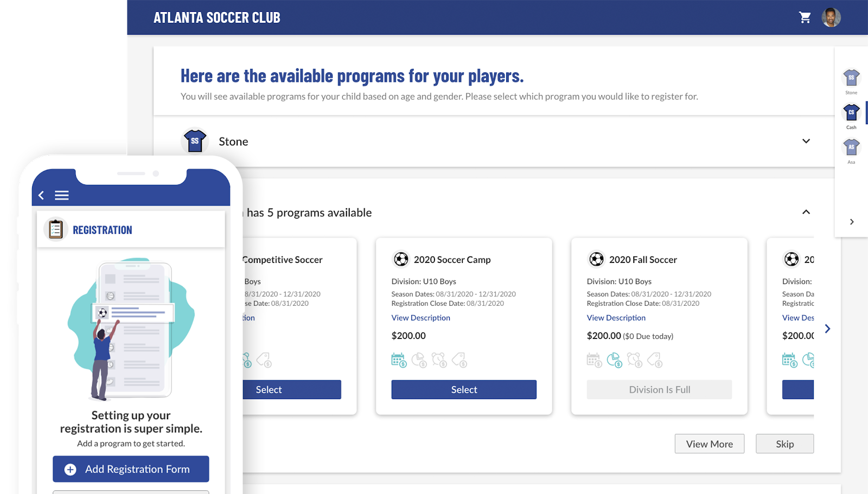This screenshot has height=494, width=868.
Task: Open View Description for 2020 Soccer Camp
Action: tap(421, 317)
